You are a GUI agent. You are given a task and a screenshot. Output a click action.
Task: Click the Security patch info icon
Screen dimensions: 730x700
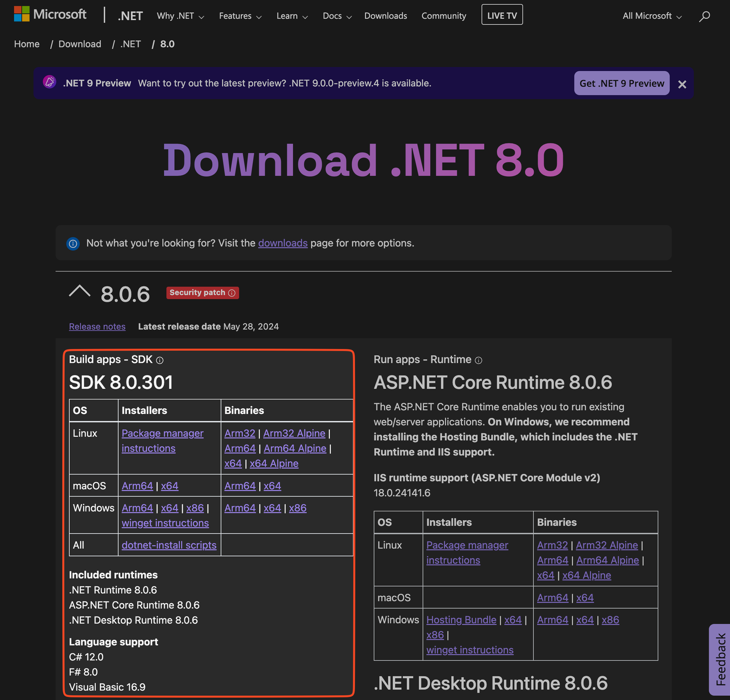click(232, 293)
